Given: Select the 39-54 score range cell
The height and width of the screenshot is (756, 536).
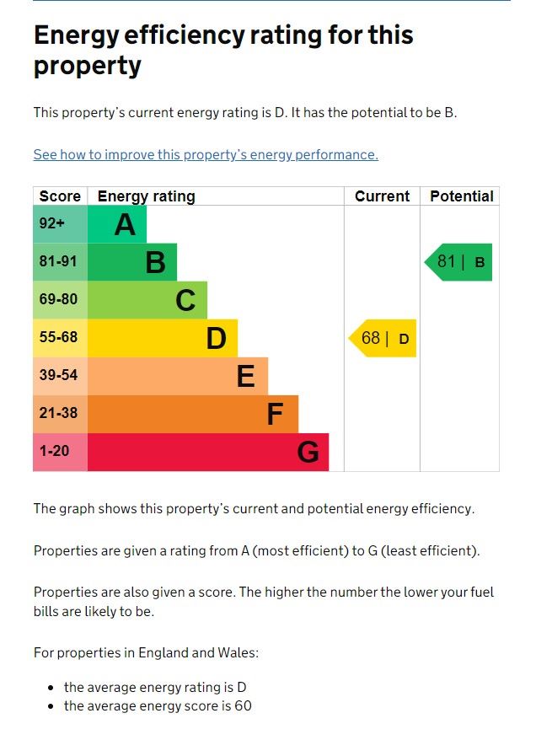Looking at the screenshot, I should (60, 376).
